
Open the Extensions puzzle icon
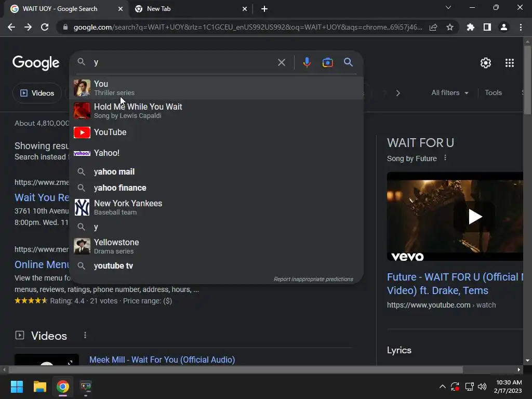tap(471, 27)
